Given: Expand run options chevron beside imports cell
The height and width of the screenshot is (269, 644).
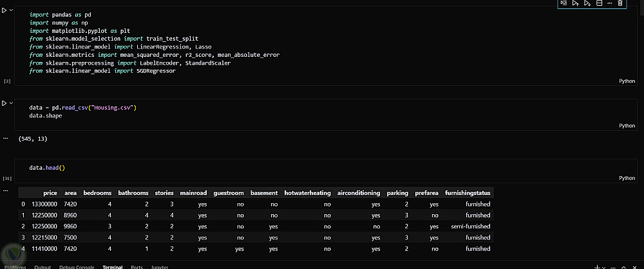Looking at the screenshot, I should 11,10.
